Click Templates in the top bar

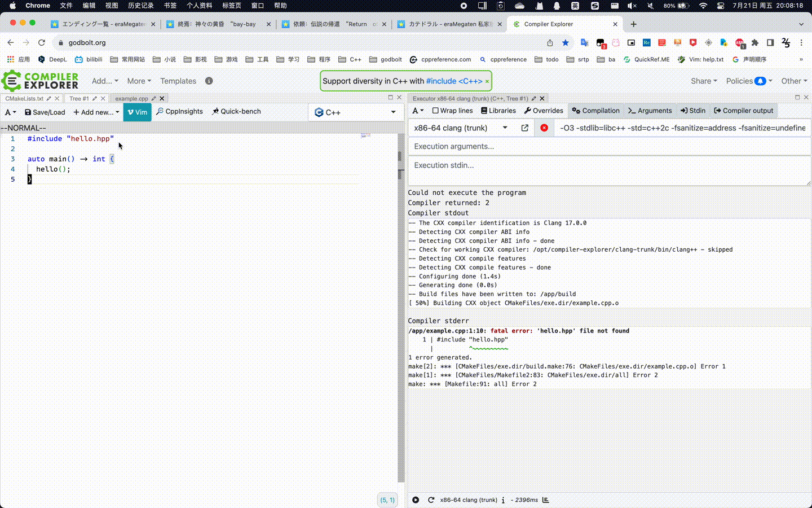[x=178, y=81]
